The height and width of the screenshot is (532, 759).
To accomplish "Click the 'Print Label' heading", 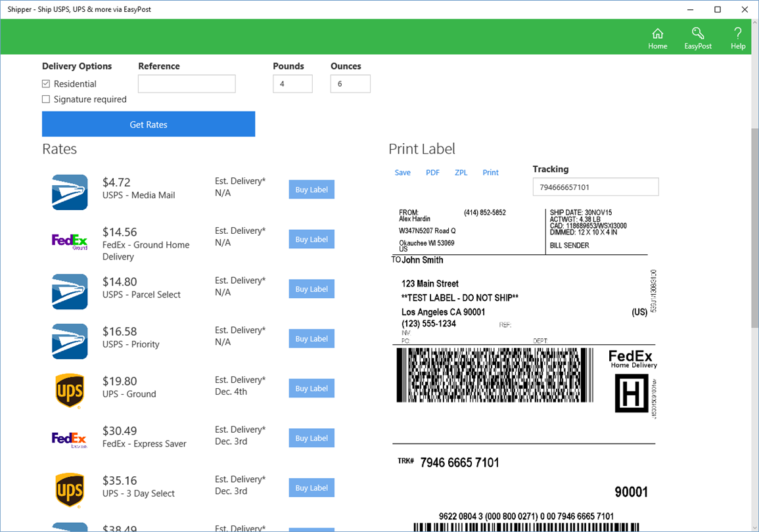I will click(422, 149).
